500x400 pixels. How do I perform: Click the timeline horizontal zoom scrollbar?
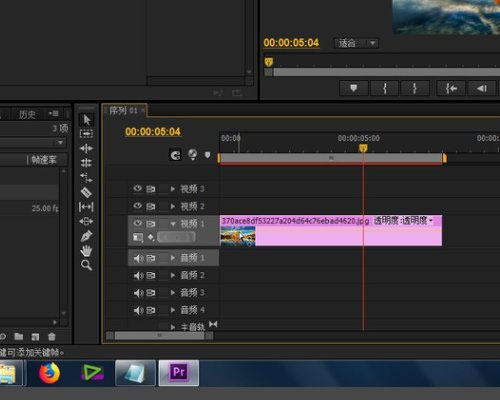tap(159, 335)
